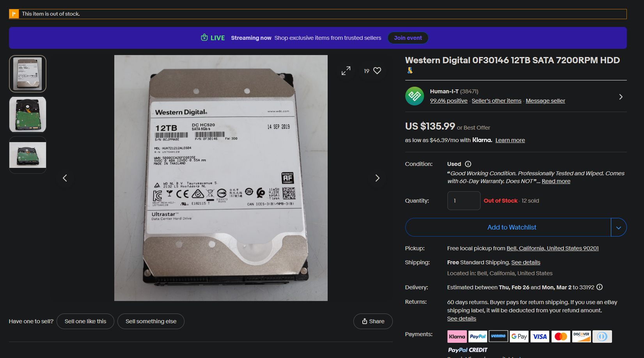The width and height of the screenshot is (644, 358).
Task: Click the Discover payment icon
Action: [x=582, y=336]
